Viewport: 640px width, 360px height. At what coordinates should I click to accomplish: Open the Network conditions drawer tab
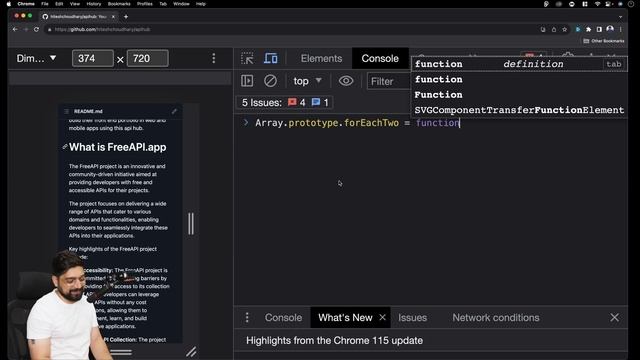click(496, 318)
